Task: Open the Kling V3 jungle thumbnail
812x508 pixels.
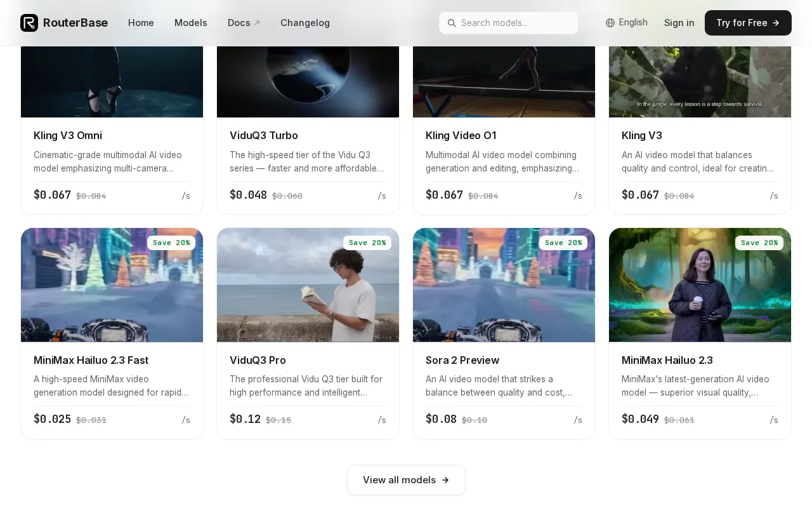Action: point(700,81)
